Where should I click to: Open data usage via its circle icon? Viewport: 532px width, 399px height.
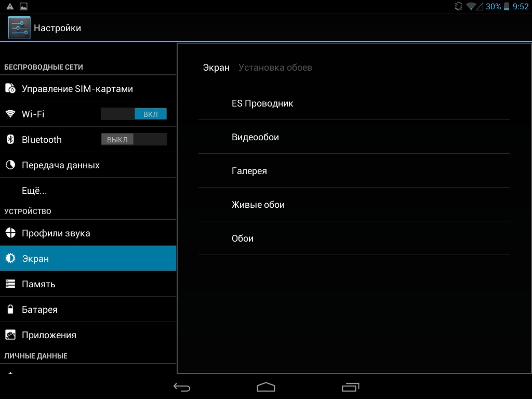point(10,165)
